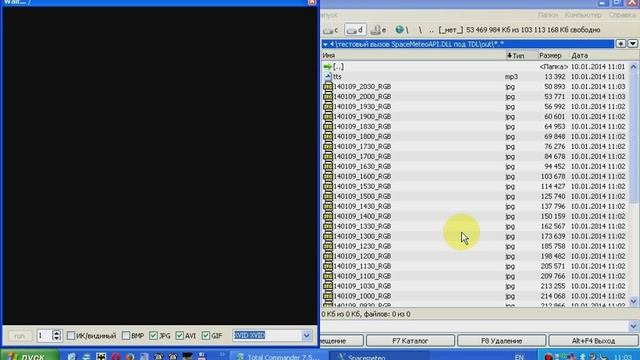Select drive c in Total Commander

[x=331, y=30]
